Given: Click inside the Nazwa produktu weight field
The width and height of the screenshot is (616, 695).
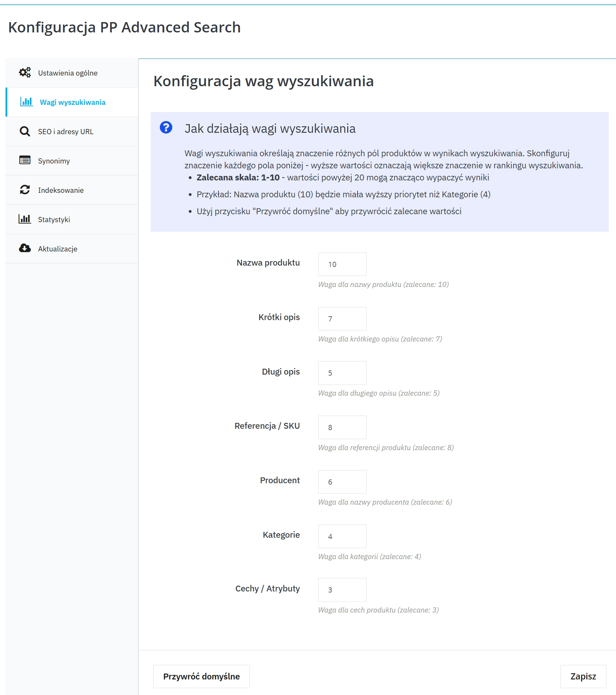Looking at the screenshot, I should tap(342, 264).
